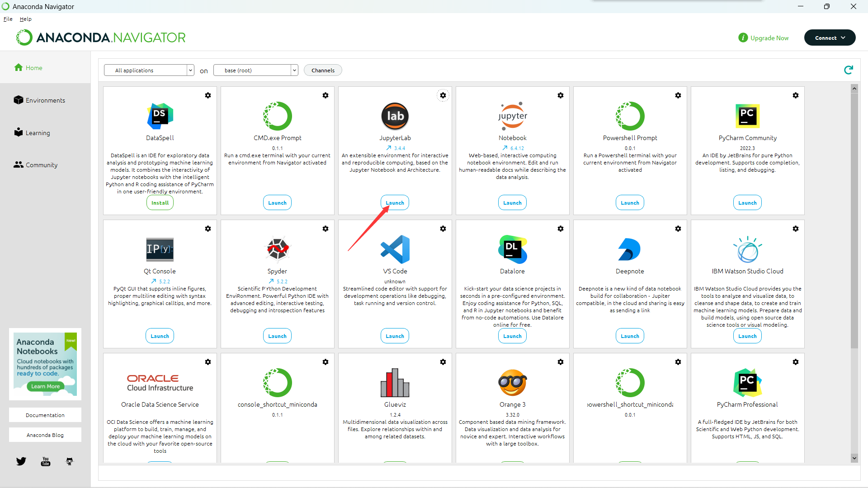Click the VS Code application logo
The width and height of the screenshot is (868, 488).
point(395,249)
